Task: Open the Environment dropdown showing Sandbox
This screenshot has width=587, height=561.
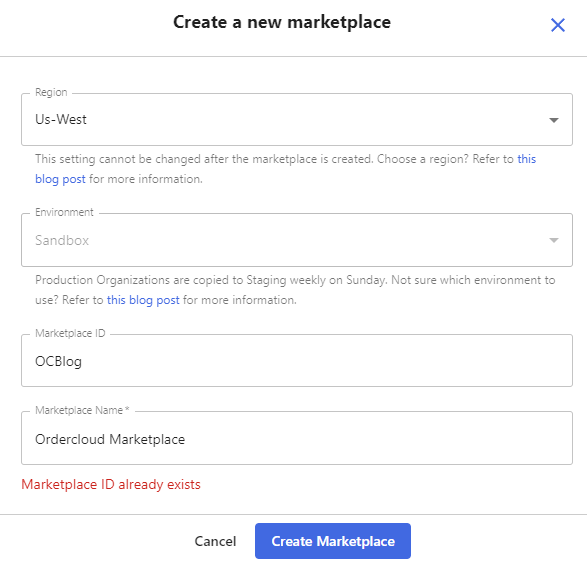Action: coord(297,240)
